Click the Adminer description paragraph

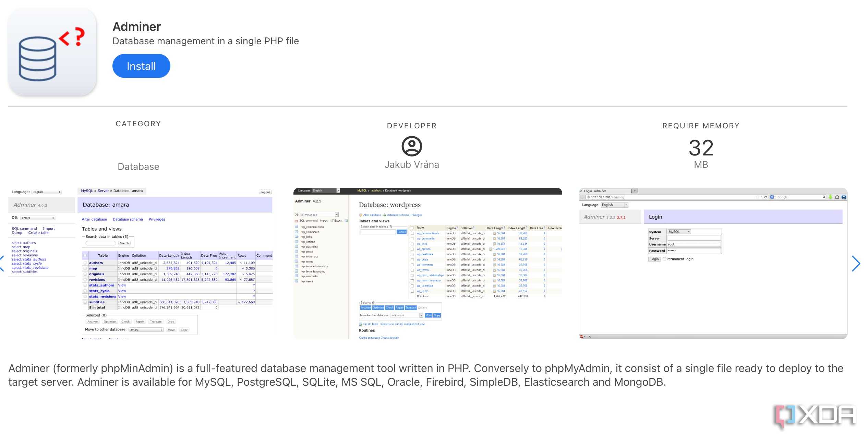tap(426, 375)
